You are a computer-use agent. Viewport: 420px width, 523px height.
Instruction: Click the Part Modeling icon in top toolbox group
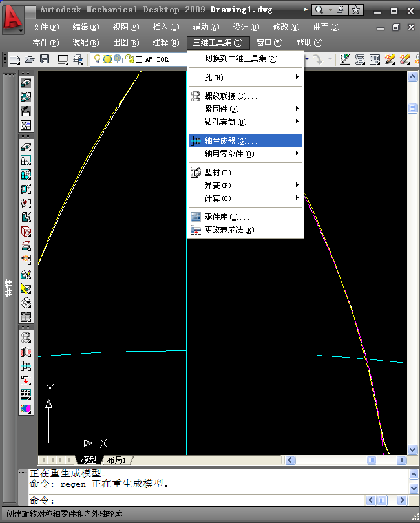click(x=26, y=82)
